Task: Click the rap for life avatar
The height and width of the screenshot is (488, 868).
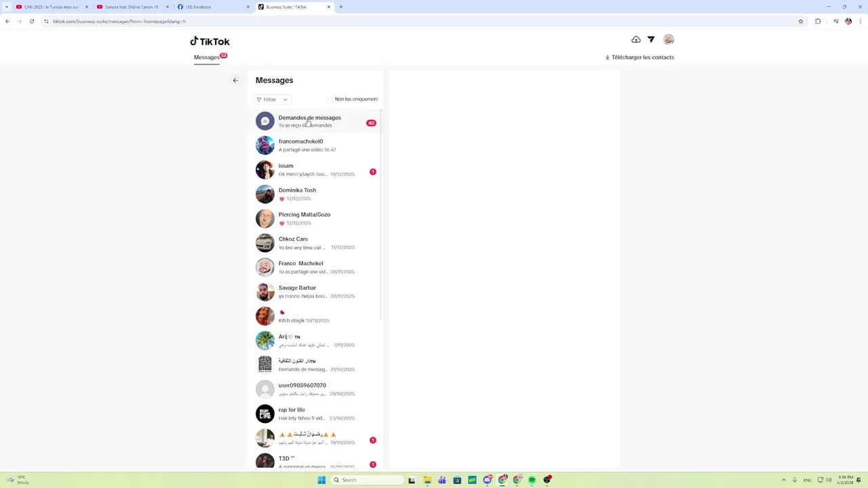Action: point(265,413)
